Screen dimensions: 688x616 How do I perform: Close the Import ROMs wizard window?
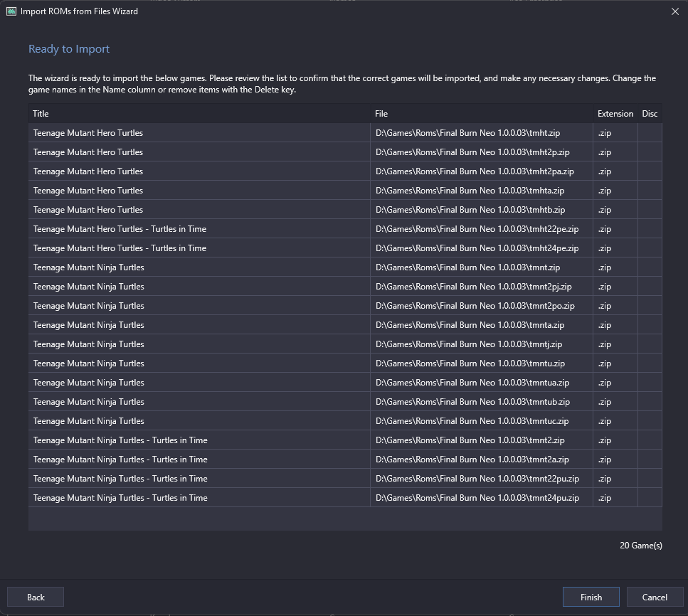pyautogui.click(x=674, y=11)
